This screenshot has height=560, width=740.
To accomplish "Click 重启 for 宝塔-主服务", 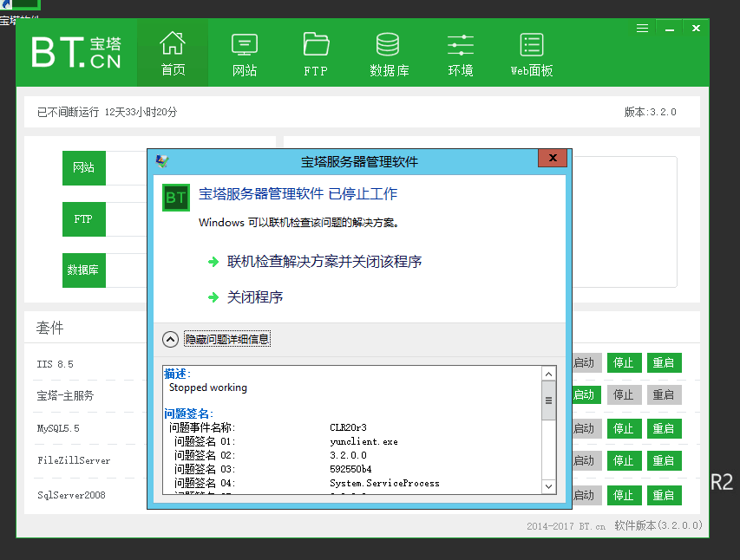I will pos(664,395).
